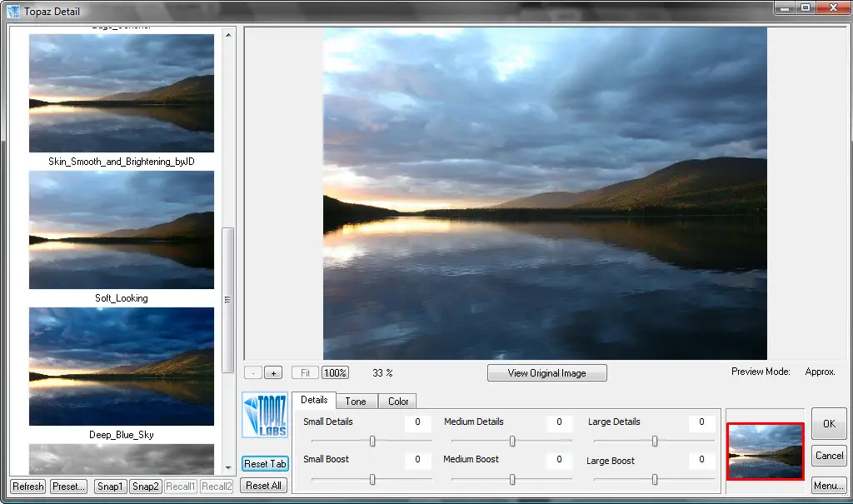
Task: Set zoom to 100%
Action: tap(335, 373)
